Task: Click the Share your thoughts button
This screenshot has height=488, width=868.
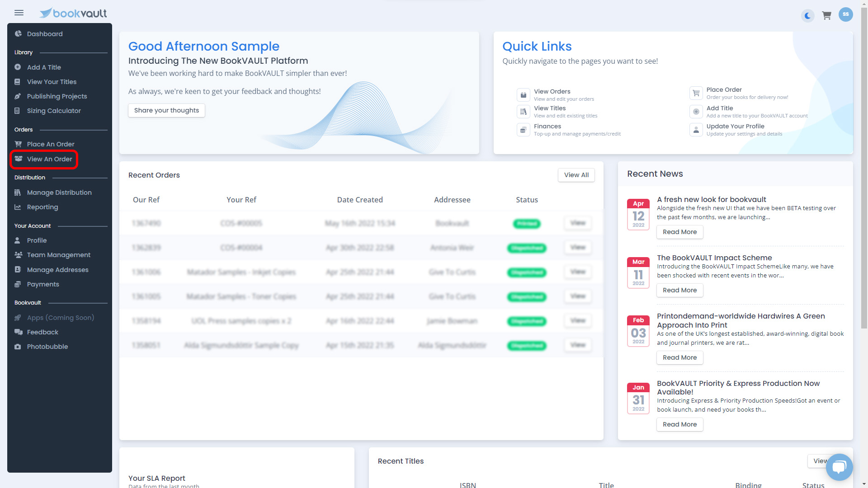Action: click(x=166, y=110)
